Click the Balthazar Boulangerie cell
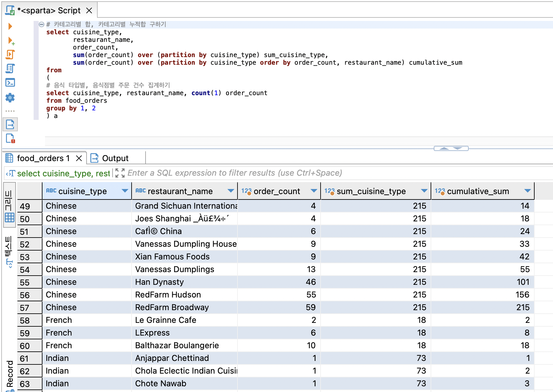553x392 pixels. 185,345
